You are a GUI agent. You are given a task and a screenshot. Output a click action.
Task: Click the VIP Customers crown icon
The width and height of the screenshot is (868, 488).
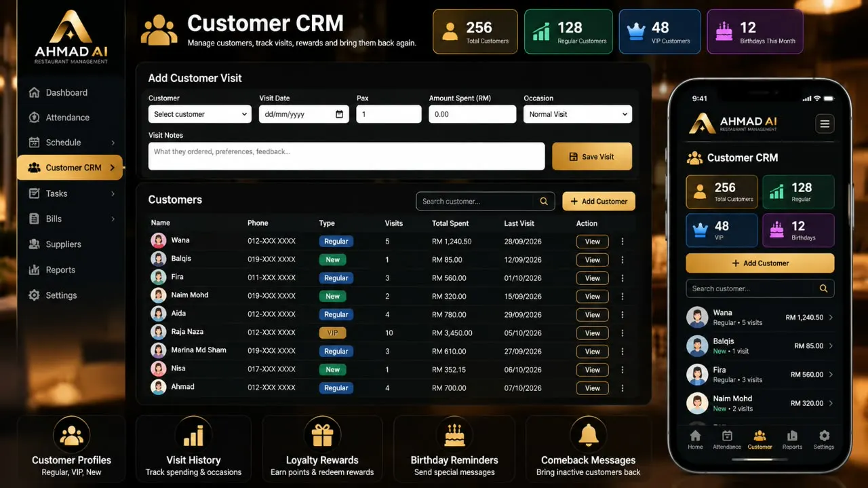[635, 31]
